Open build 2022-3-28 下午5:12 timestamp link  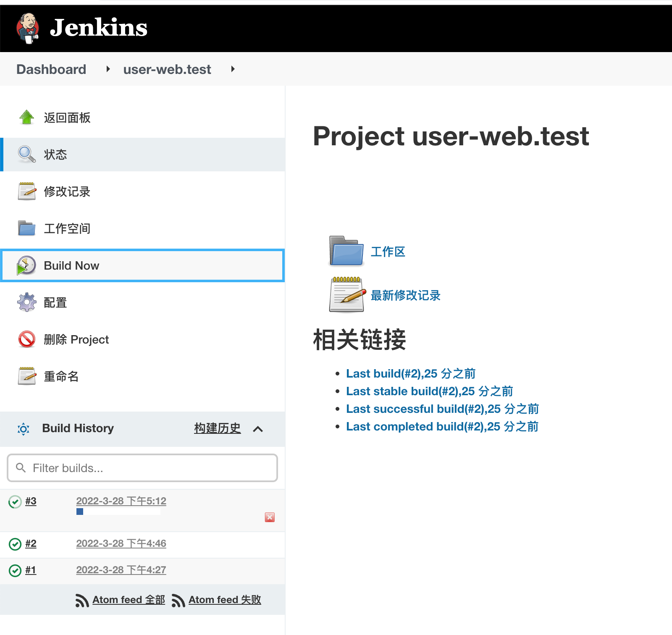(121, 501)
